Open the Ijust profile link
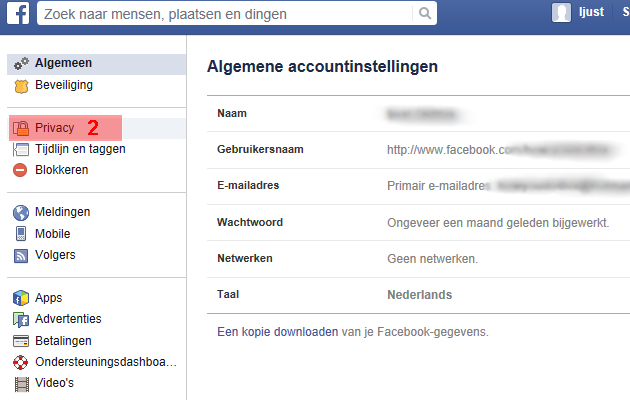This screenshot has height=400, width=630. [x=591, y=12]
